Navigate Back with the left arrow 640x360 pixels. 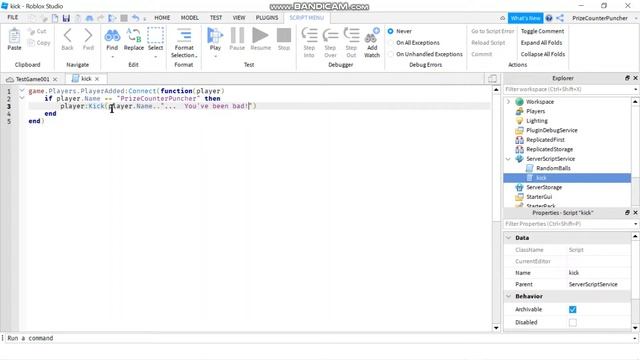click(x=67, y=36)
